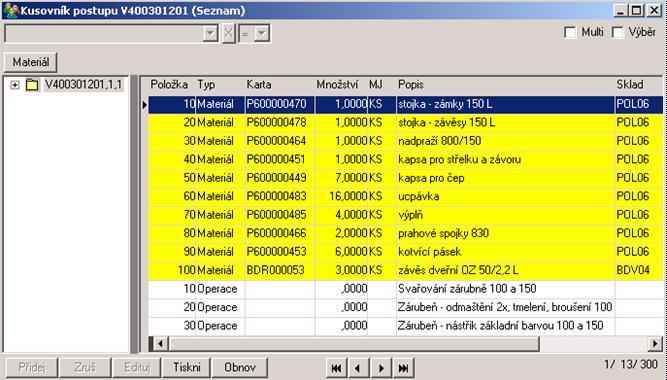Click horizontal scrollbar left arrow
Screen dimensions: 667x380
click(160, 343)
